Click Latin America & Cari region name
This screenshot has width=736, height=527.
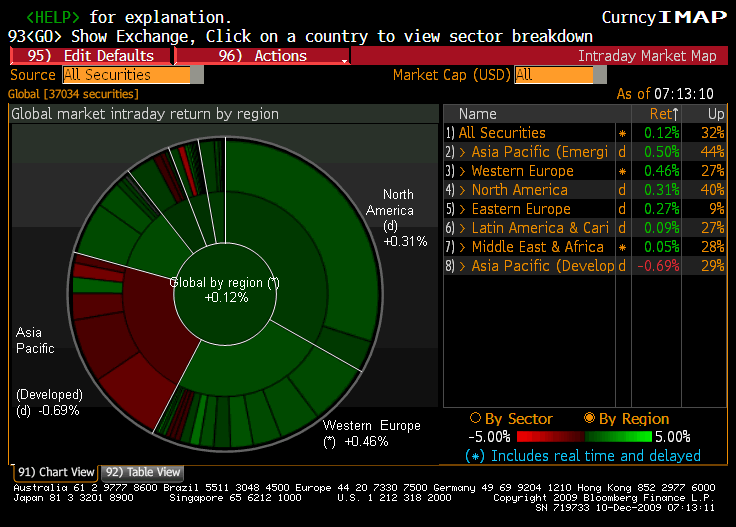click(x=540, y=228)
